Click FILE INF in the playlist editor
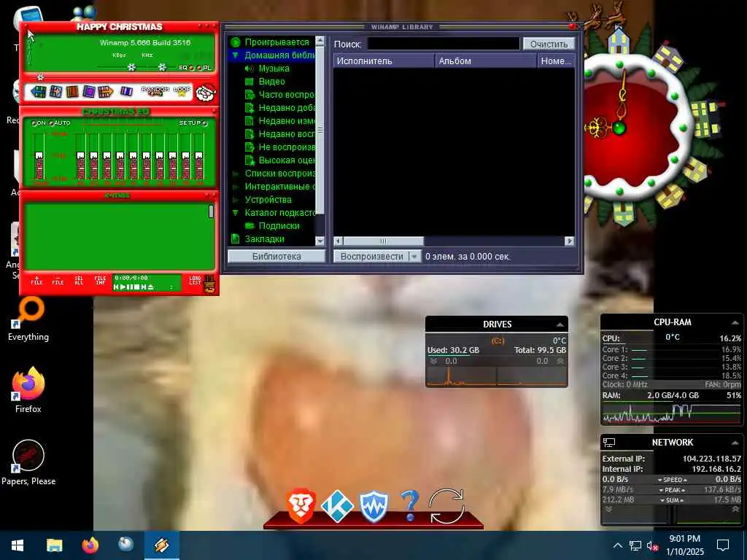This screenshot has height=560, width=747. point(100,281)
